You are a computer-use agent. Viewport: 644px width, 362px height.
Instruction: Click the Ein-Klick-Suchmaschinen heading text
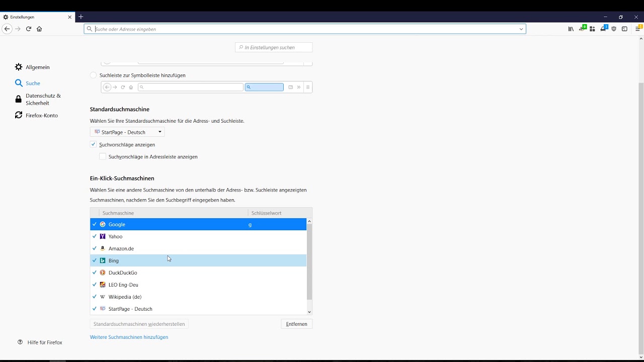click(x=122, y=178)
